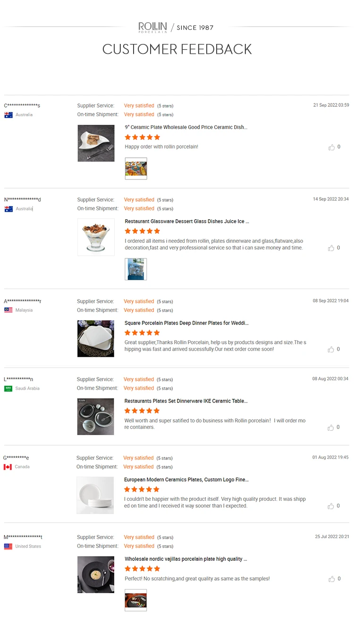Open "Square Porcelain Plates Deep Dinner Plates" link
Screen dimensions: 354x644
186,323
